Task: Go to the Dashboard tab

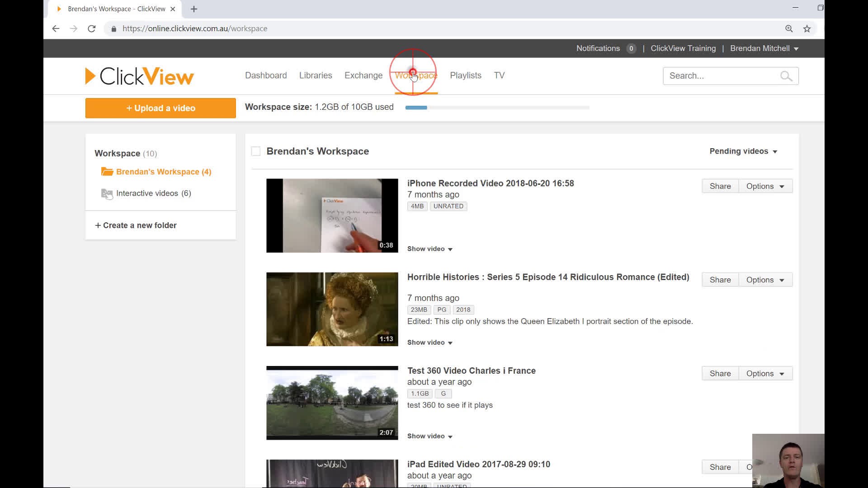Action: coord(266,75)
